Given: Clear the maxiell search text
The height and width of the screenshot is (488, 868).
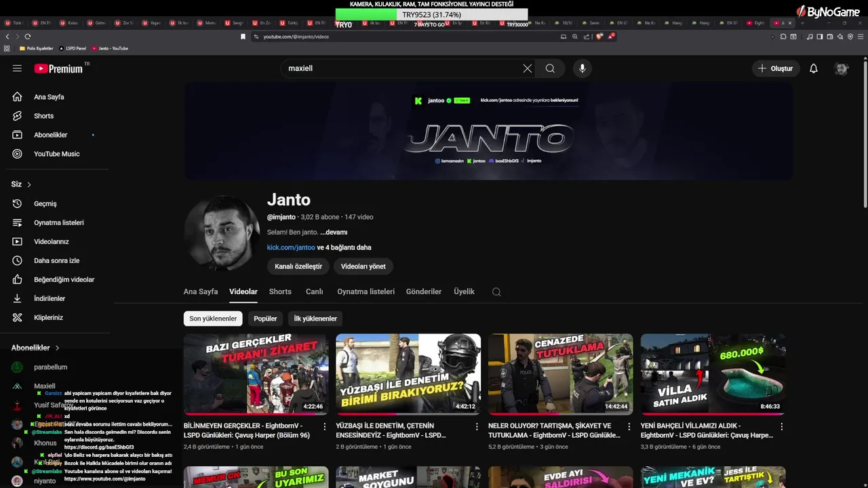Looking at the screenshot, I should point(527,68).
